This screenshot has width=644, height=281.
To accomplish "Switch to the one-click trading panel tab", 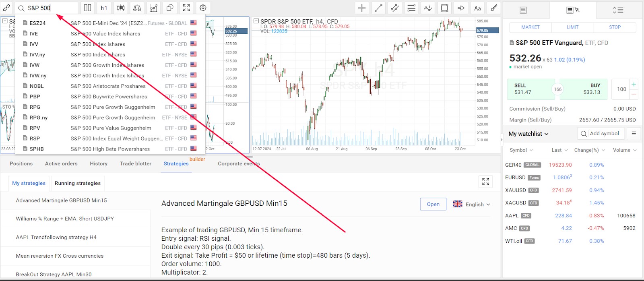I will pyautogui.click(x=572, y=10).
